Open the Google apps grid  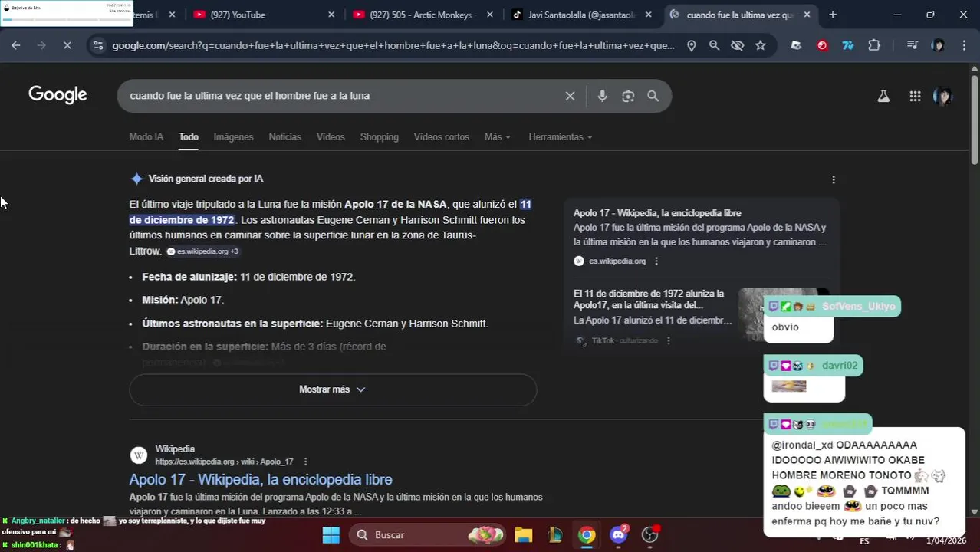click(915, 96)
